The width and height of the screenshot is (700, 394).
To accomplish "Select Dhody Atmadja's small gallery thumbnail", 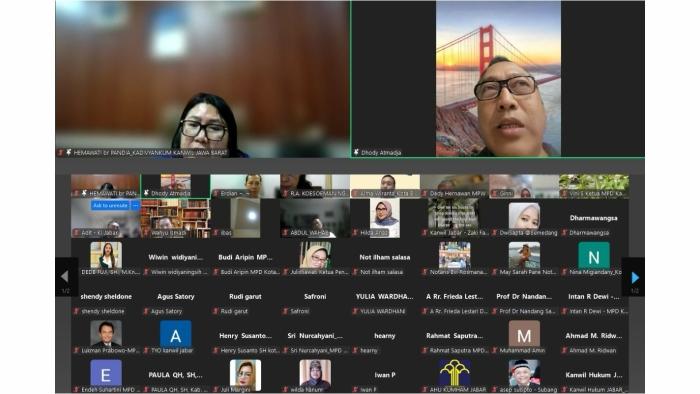I will (x=175, y=186).
